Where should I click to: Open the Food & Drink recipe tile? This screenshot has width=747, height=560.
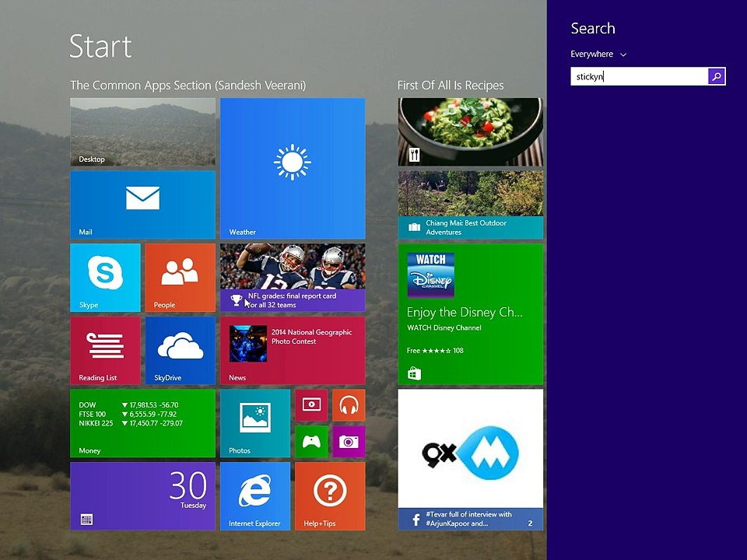(x=470, y=132)
